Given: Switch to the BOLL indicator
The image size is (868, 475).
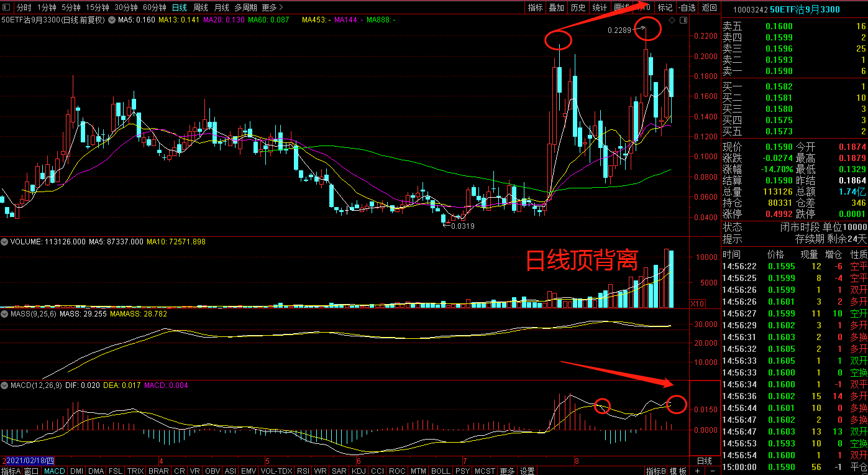Looking at the screenshot, I should [x=440, y=471].
